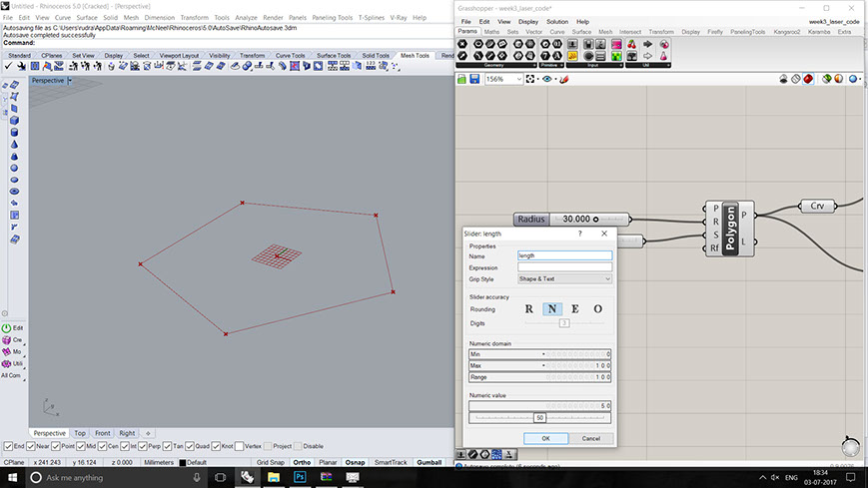
Task: Switch to the Curve Tools toolbar tab
Action: click(291, 56)
